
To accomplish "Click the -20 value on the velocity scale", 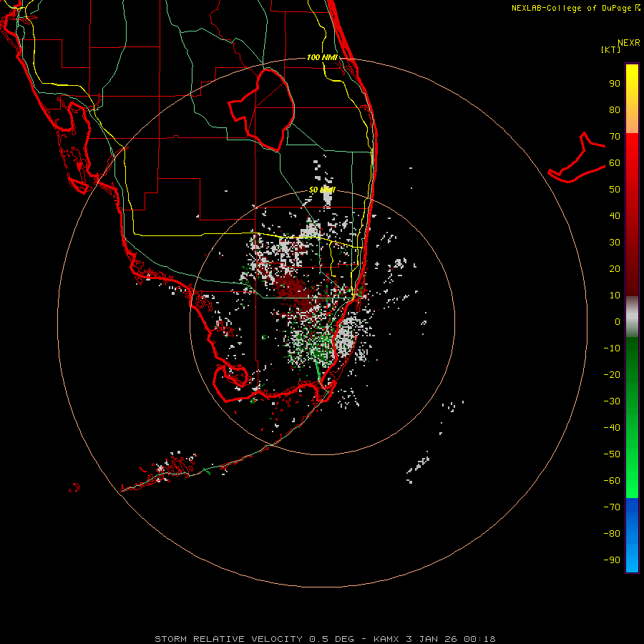I will pos(612,374).
